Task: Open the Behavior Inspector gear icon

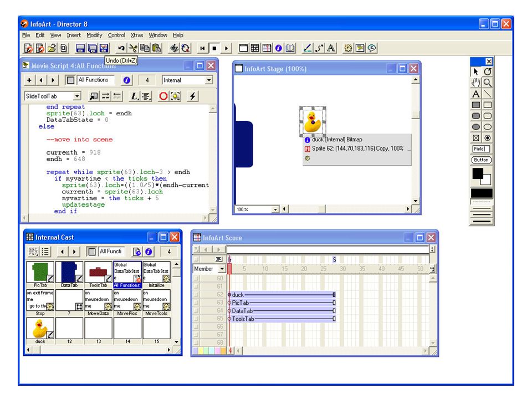Action: pos(348,48)
